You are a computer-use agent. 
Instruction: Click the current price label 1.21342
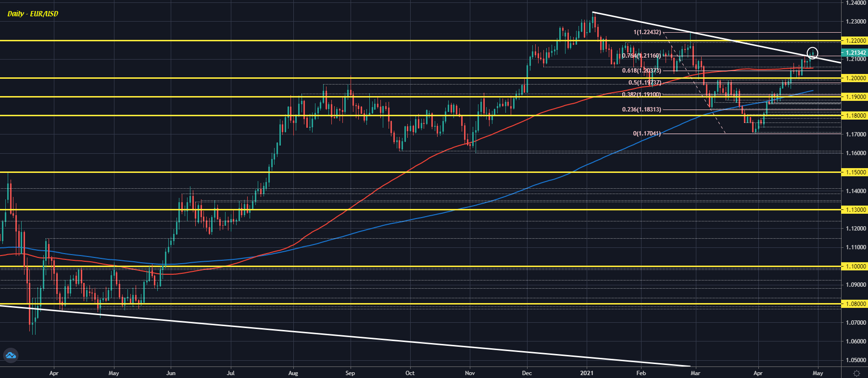click(855, 53)
